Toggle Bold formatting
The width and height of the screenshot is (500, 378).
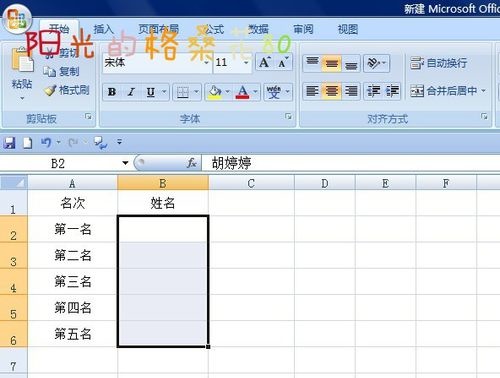click(x=112, y=92)
